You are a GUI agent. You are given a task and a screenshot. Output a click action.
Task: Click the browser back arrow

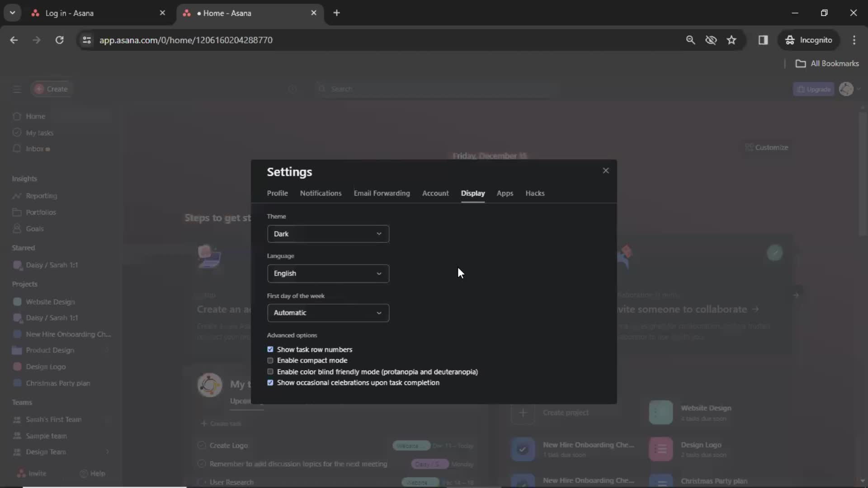point(14,40)
